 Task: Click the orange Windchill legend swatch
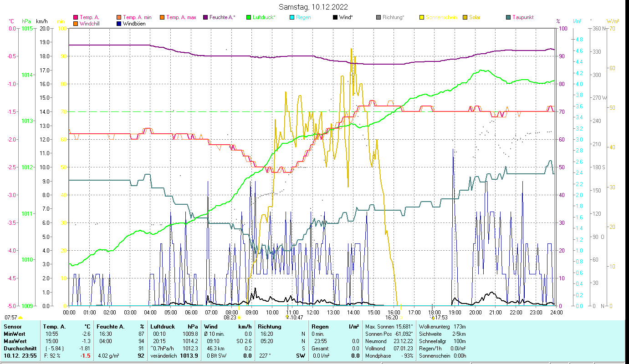76,24
